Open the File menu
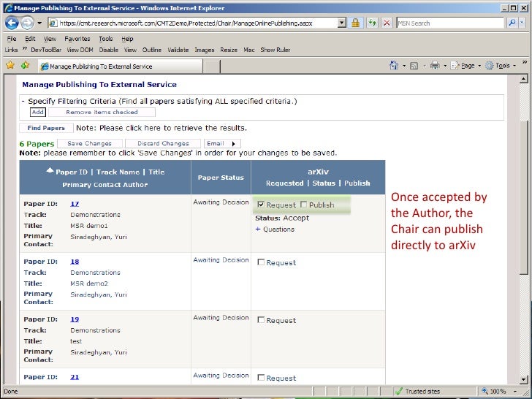This screenshot has height=399, width=532. pyautogui.click(x=12, y=39)
